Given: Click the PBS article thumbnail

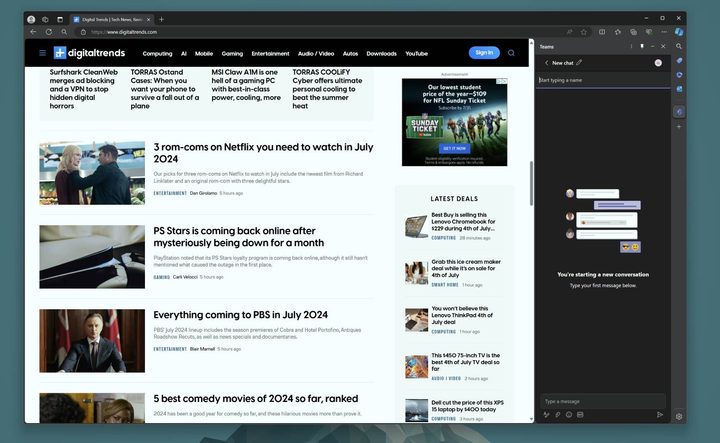Looking at the screenshot, I should 92,341.
